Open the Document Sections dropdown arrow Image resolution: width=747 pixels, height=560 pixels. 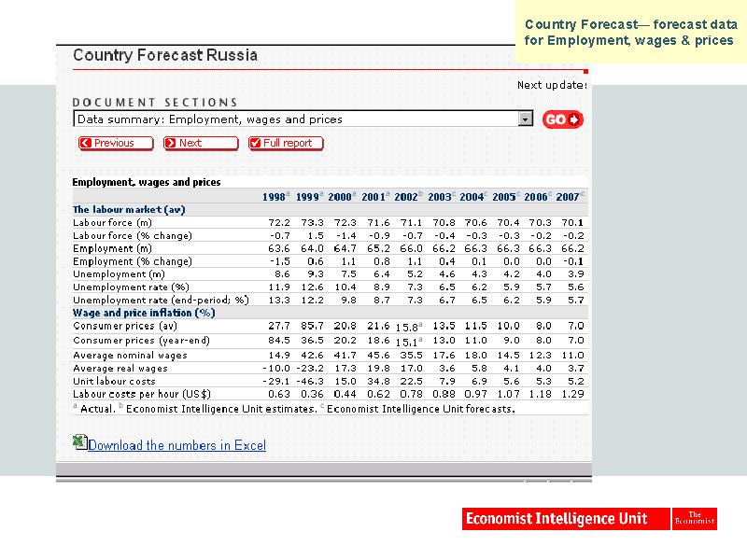(x=525, y=119)
